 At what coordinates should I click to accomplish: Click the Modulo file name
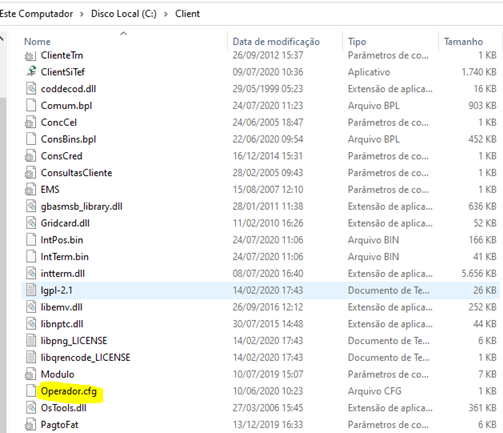click(x=57, y=375)
